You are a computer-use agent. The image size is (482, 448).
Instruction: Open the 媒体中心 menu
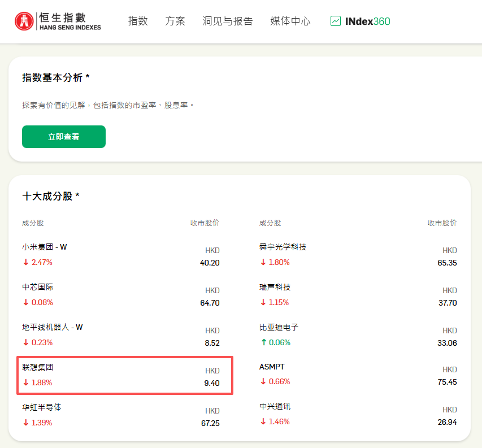[x=290, y=21]
